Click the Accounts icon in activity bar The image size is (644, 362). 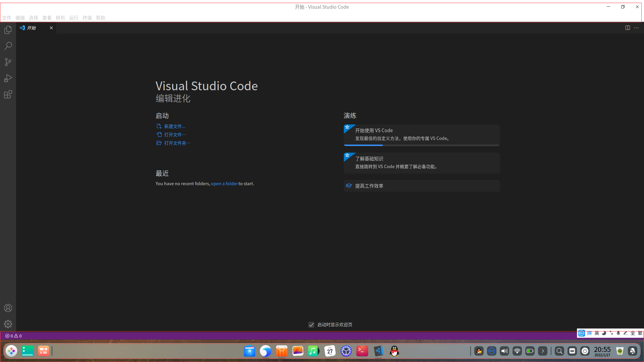(x=8, y=308)
